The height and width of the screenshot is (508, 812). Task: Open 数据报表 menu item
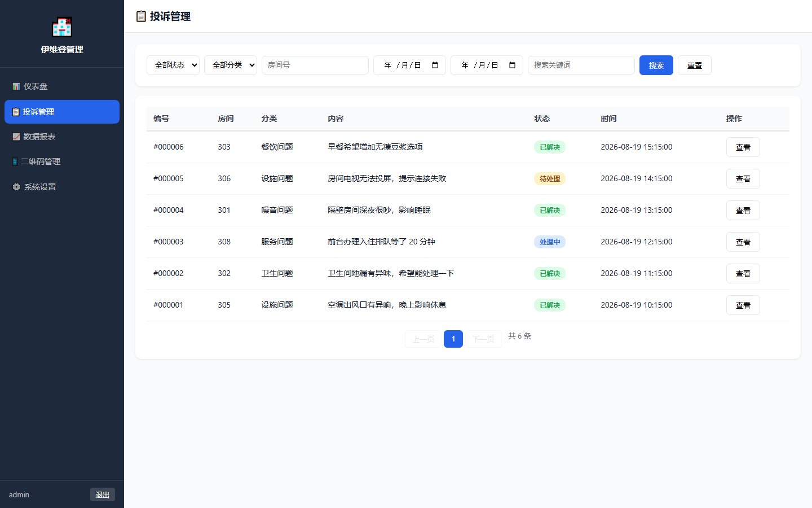(62, 137)
